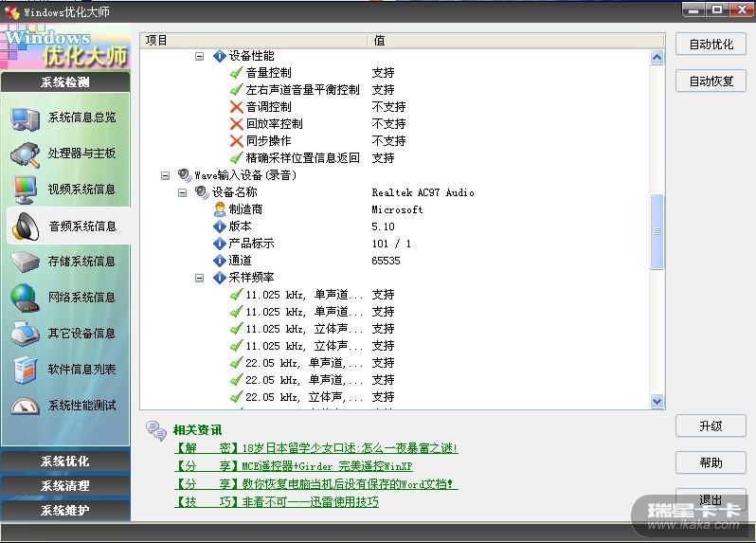Click red cross beside 同步操作
Image resolution: width=756 pixels, height=543 pixels.
236,141
